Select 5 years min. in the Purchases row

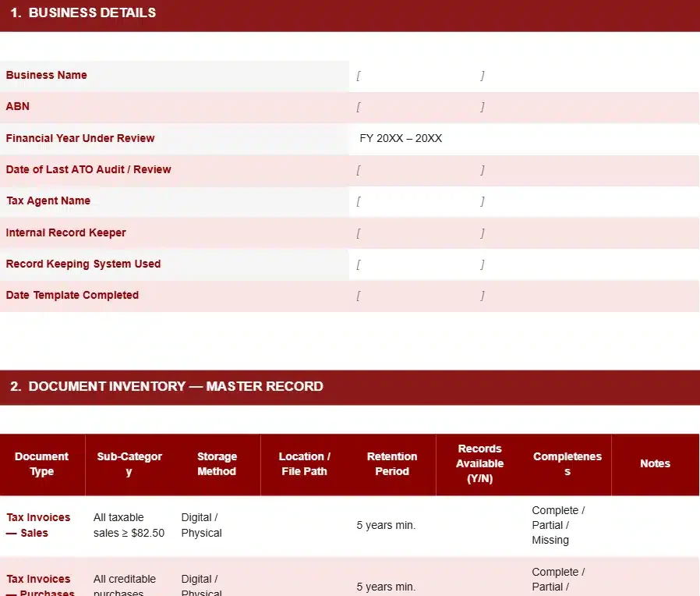(386, 587)
